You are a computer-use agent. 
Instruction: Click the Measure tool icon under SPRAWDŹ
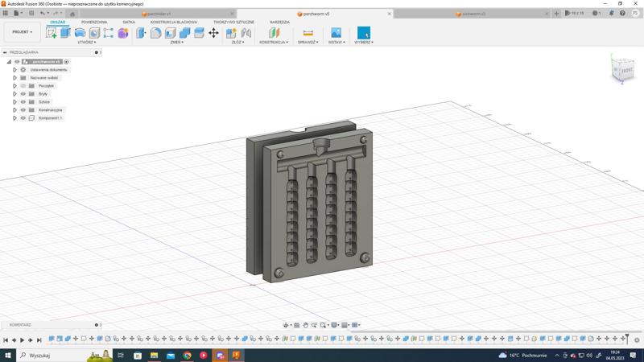tap(308, 33)
